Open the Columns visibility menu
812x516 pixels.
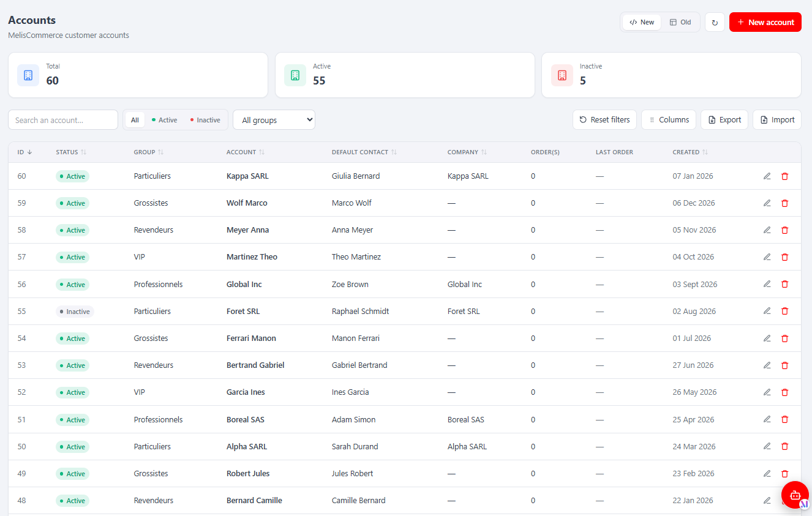669,120
